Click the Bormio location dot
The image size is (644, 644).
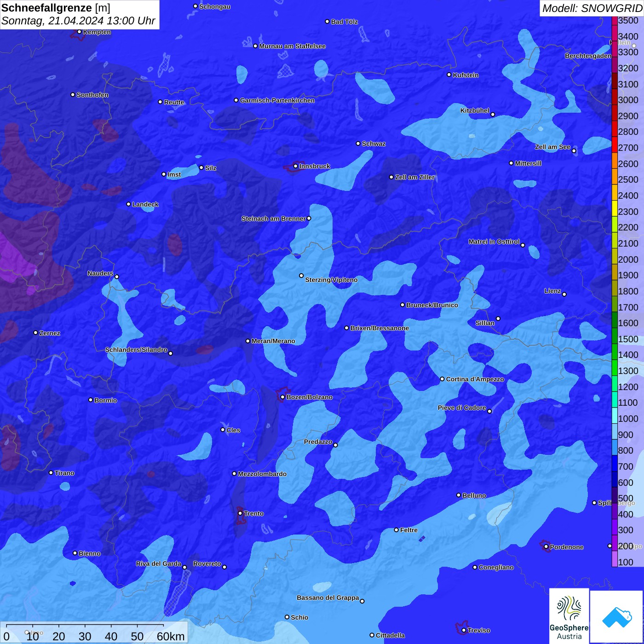pos(91,400)
